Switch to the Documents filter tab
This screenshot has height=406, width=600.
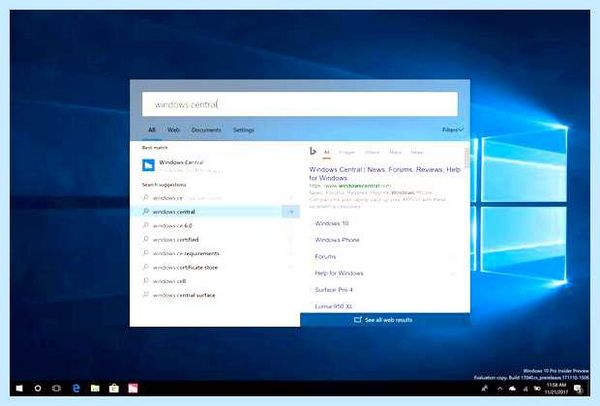[206, 130]
